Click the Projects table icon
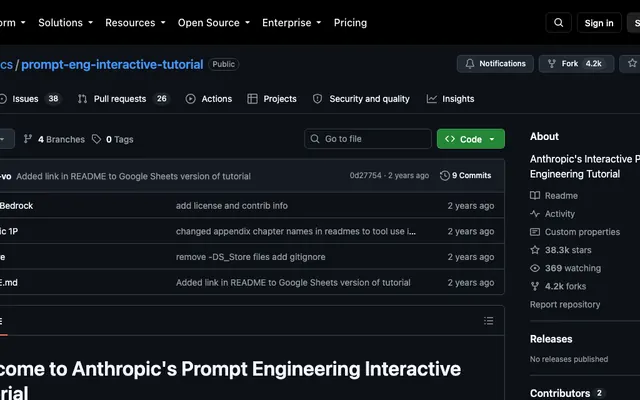The height and width of the screenshot is (400, 640). [x=252, y=99]
